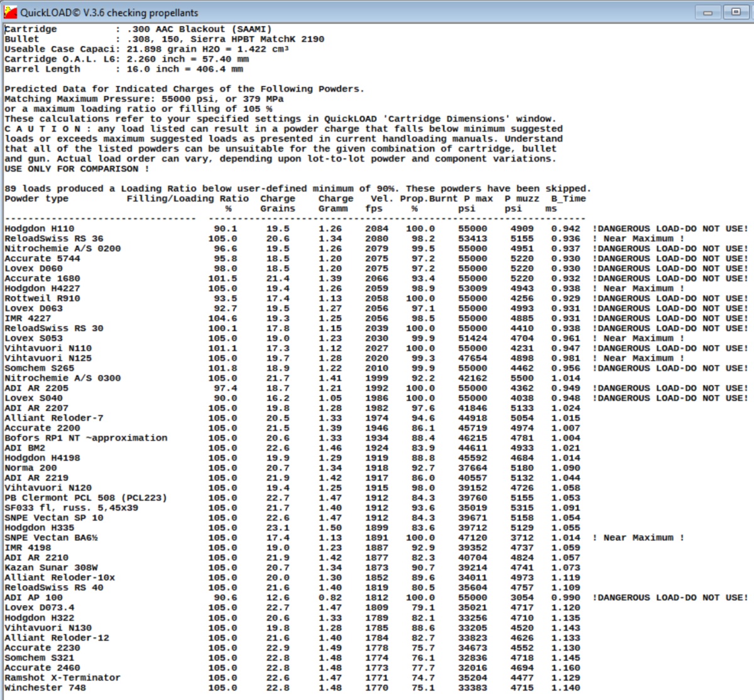The image size is (754, 700).
Task: Click 'USE ONLY FOR COMPARISON !' warning text
Action: tap(77, 169)
